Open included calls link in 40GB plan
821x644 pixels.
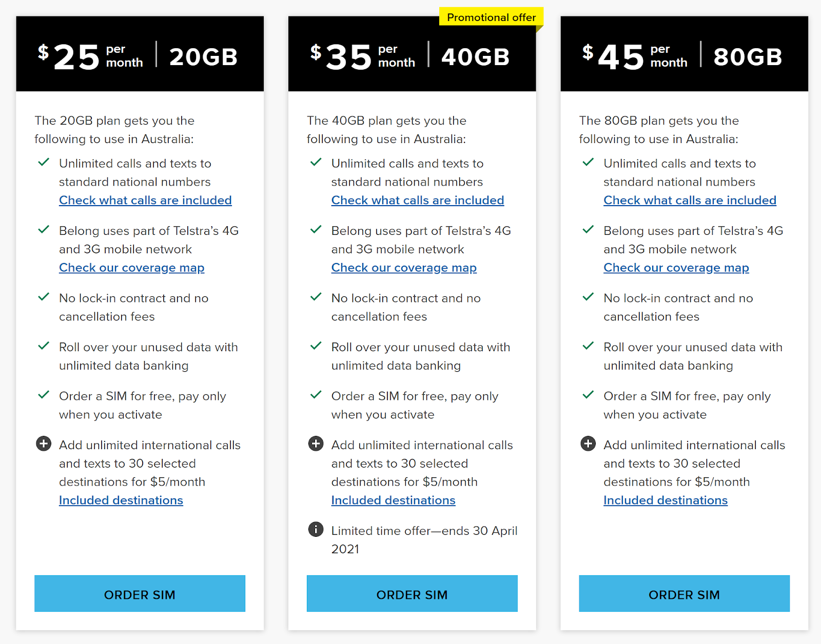pyautogui.click(x=418, y=200)
